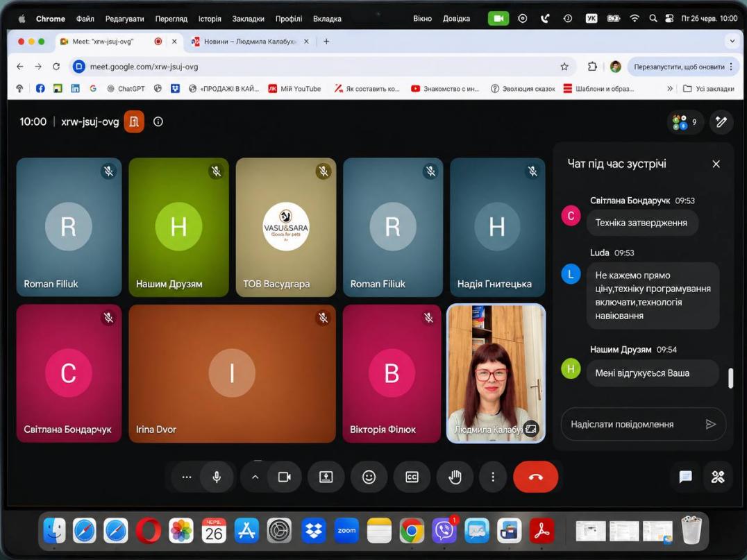Image resolution: width=747 pixels, height=560 pixels.
Task: Toggle closed captions CC button
Action: [x=412, y=477]
